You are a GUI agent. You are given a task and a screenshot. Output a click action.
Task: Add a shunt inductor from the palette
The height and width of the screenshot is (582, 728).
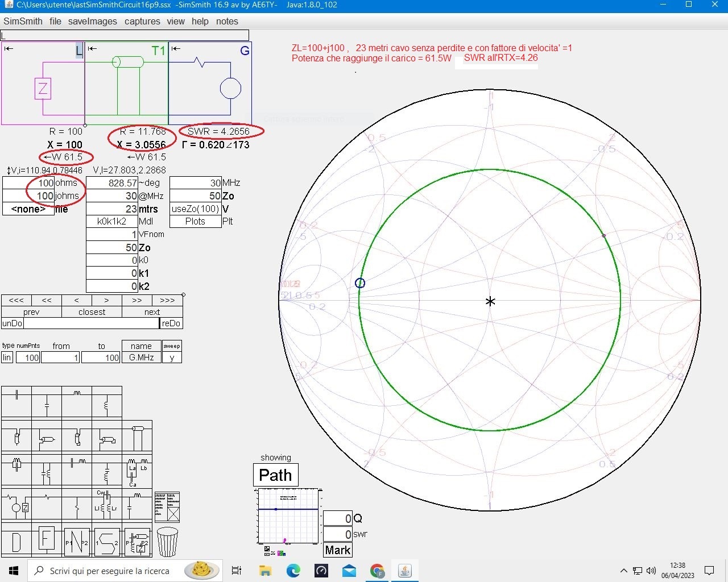click(107, 402)
